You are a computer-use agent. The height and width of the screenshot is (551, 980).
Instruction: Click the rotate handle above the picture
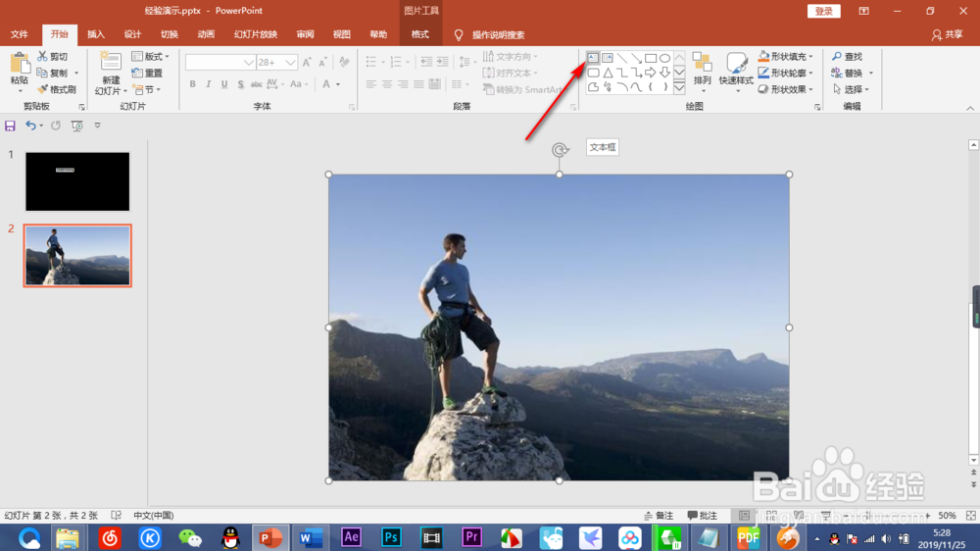click(560, 149)
